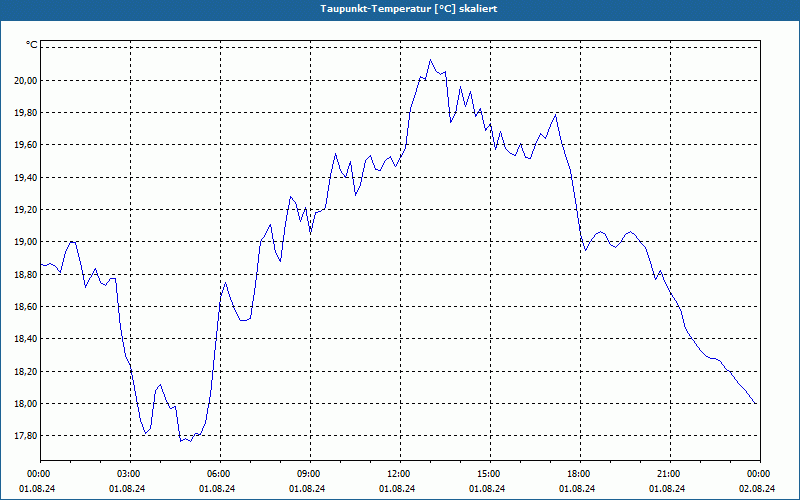The image size is (800, 500).
Task: Click the y-axis value 19,80
Action: click(x=25, y=113)
